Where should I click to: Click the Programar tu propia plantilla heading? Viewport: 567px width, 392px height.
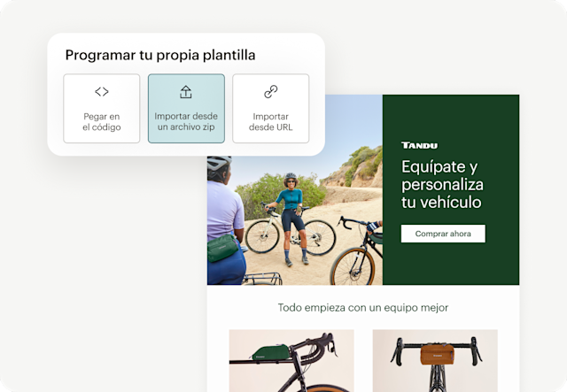click(x=160, y=55)
